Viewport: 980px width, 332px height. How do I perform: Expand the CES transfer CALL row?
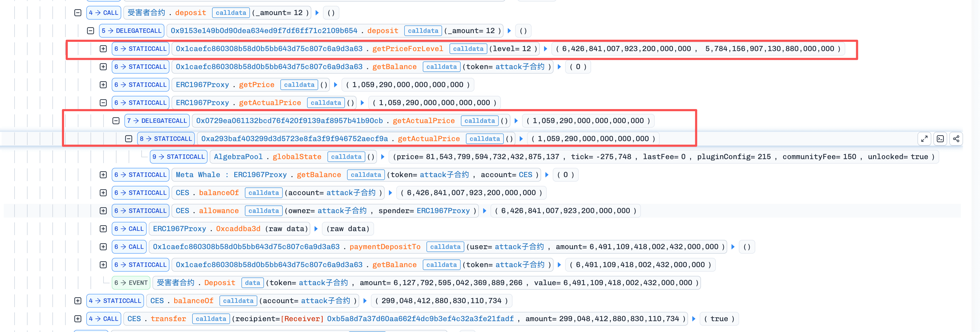(x=78, y=319)
